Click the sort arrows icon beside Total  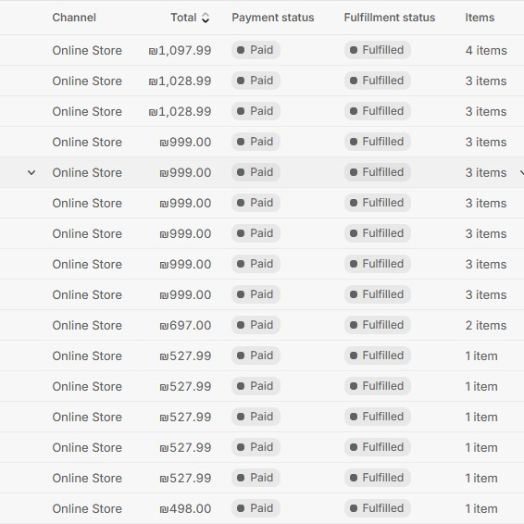coord(206,18)
